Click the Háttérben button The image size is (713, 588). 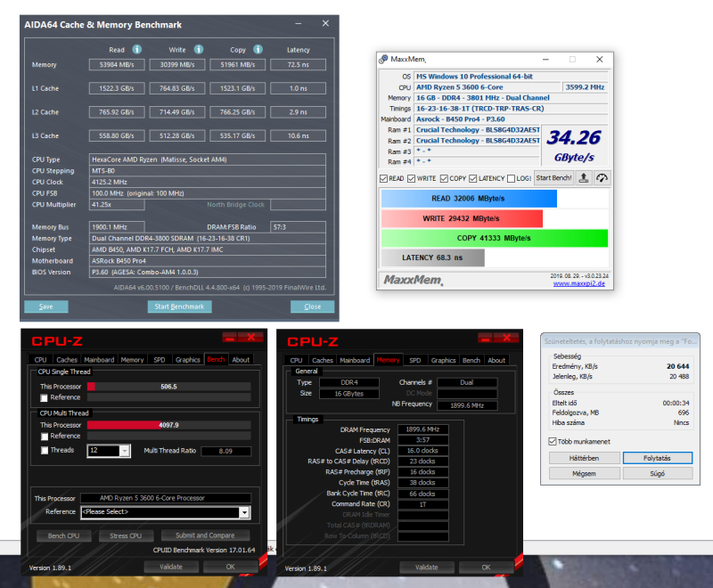coord(584,458)
